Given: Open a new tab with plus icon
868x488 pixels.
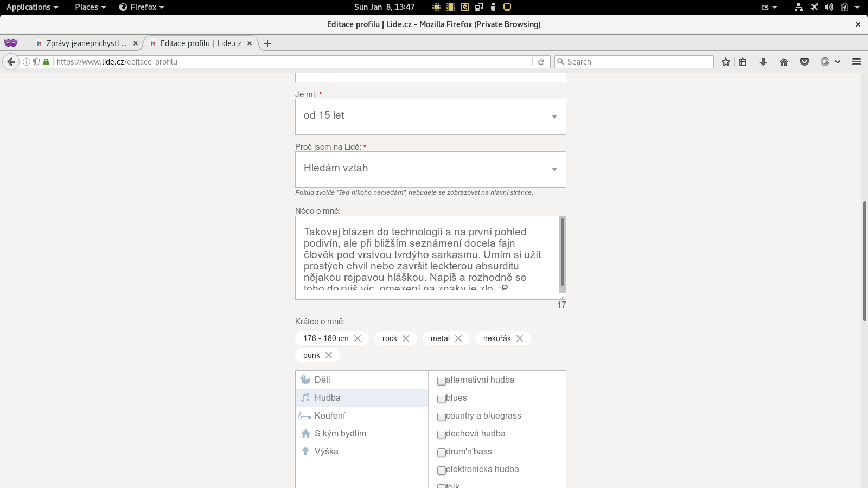Looking at the screenshot, I should [267, 43].
